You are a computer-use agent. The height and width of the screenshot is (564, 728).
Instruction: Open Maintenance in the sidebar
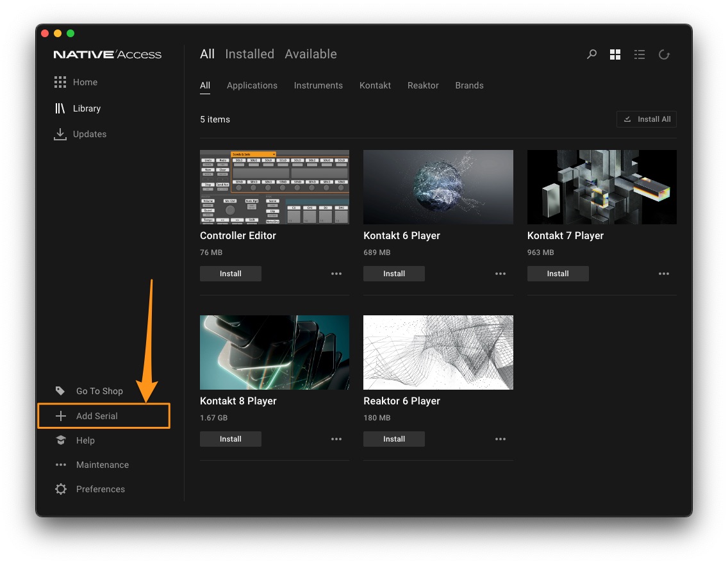coord(103,465)
